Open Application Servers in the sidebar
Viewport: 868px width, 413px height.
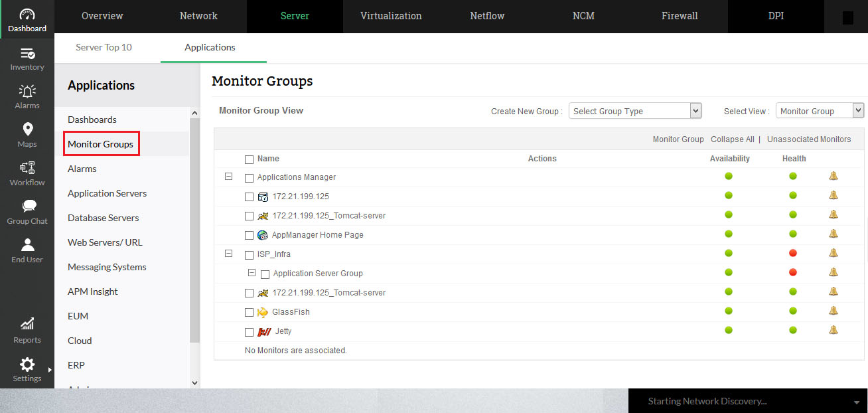[x=108, y=193]
